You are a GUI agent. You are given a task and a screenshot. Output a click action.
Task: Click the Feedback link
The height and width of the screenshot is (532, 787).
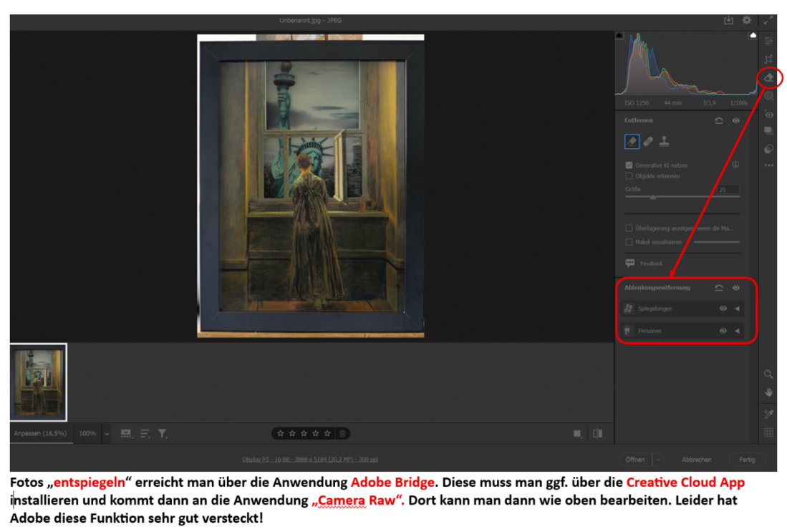coord(652,263)
